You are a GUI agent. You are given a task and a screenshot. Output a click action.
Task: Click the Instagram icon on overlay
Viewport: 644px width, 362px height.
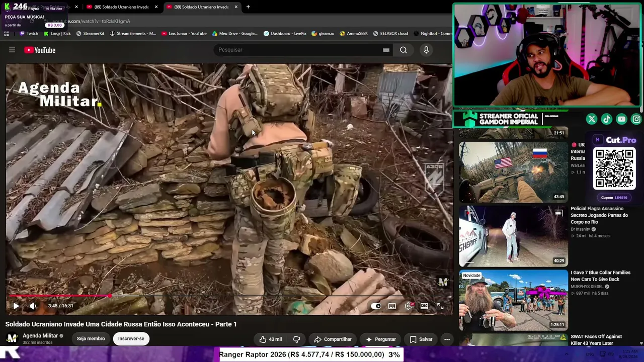click(x=636, y=119)
